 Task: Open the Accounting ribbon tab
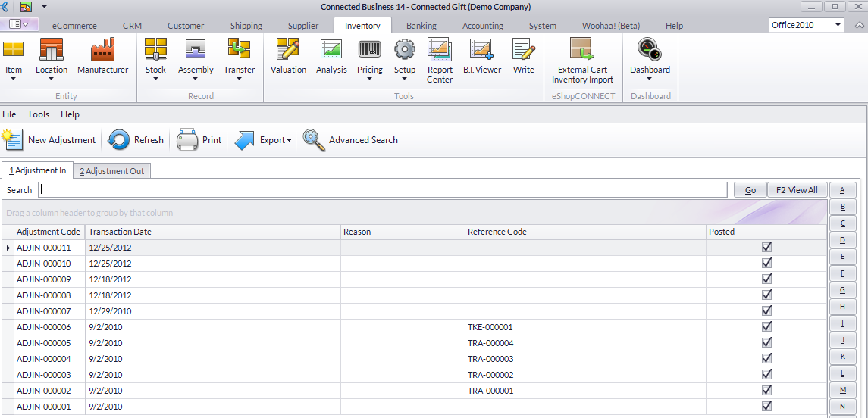(482, 26)
